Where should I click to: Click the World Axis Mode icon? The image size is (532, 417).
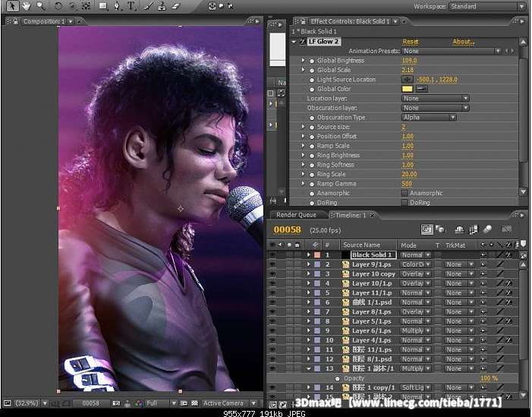click(221, 6)
